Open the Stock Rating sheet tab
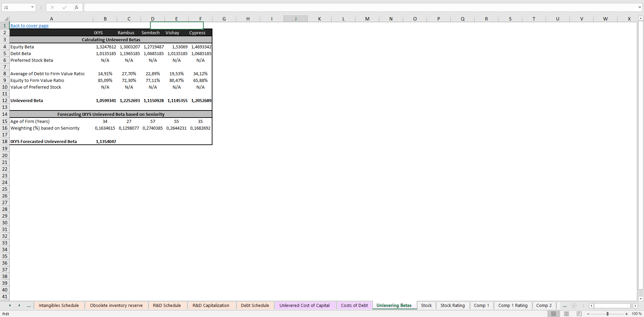 point(453,306)
